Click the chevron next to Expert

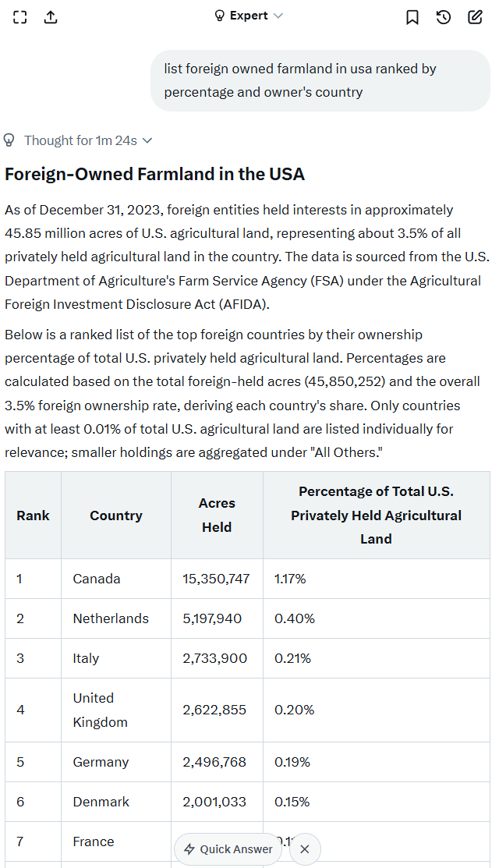pyautogui.click(x=278, y=16)
